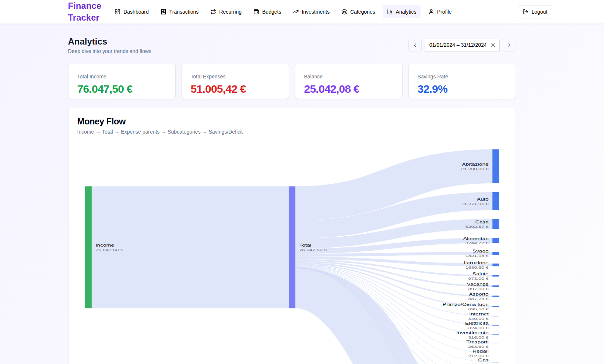Click the green Income node bar

point(88,247)
